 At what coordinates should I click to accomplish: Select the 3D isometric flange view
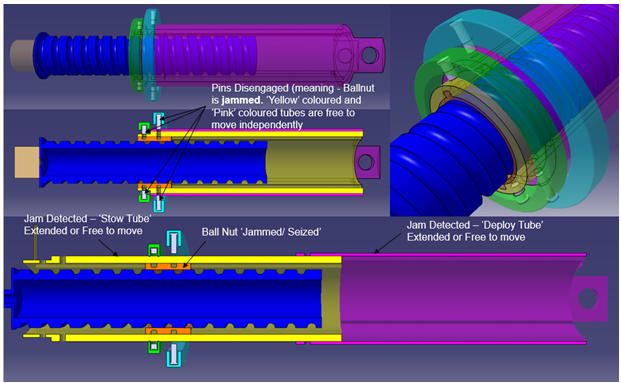coord(504,110)
